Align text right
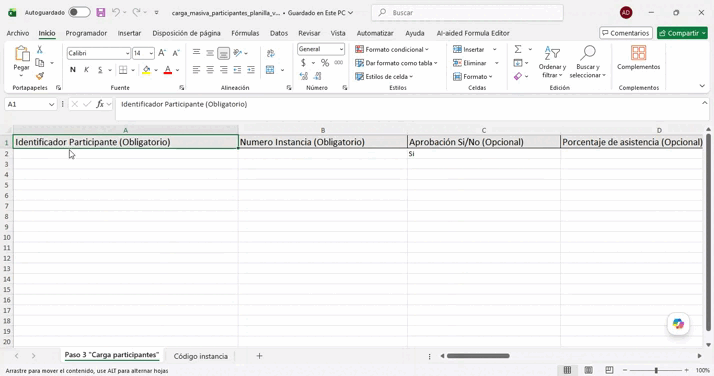This screenshot has height=376, width=714. pyautogui.click(x=224, y=70)
